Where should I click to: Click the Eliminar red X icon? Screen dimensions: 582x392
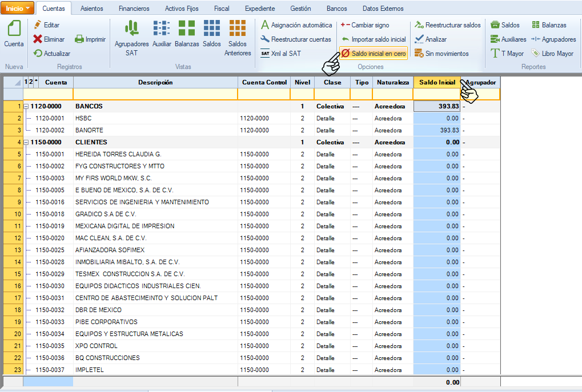(x=38, y=39)
